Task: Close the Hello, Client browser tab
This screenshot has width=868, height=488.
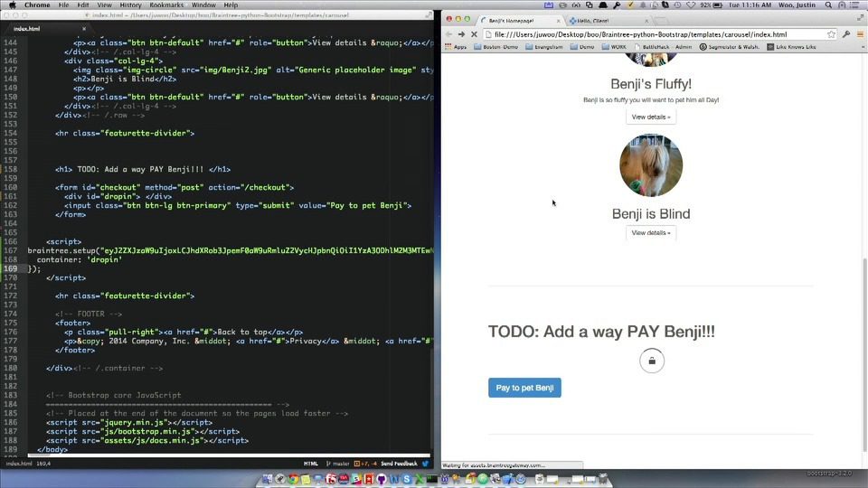Action: click(x=646, y=21)
